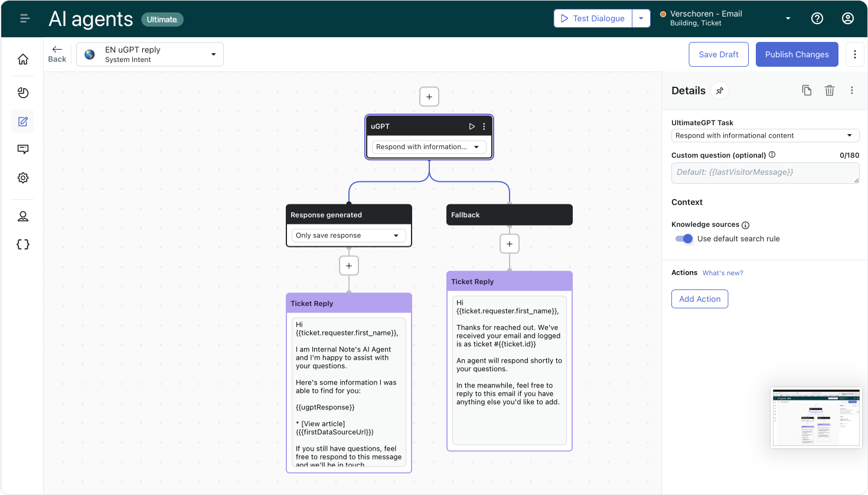
Task: Open the Details panel three-dot menu
Action: (x=851, y=90)
